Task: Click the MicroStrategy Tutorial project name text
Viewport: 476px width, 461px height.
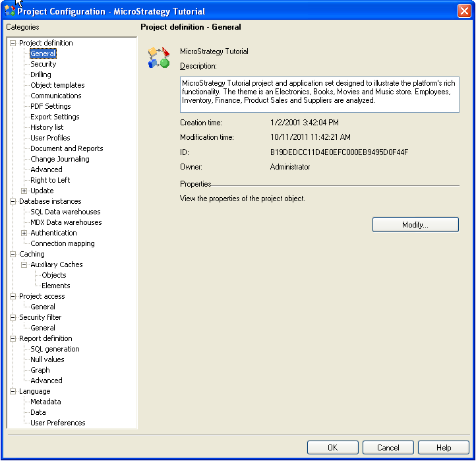Action: coord(214,51)
